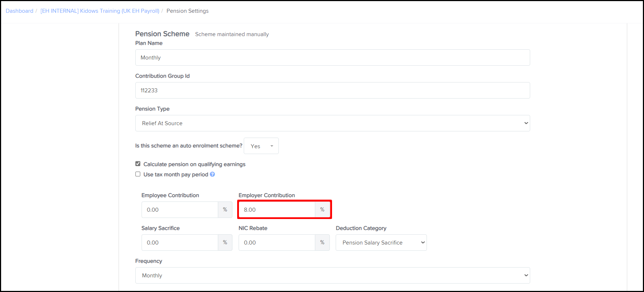Open the auto enrolment scheme Yes dropdown
Screen dimensions: 644x292
261,146
